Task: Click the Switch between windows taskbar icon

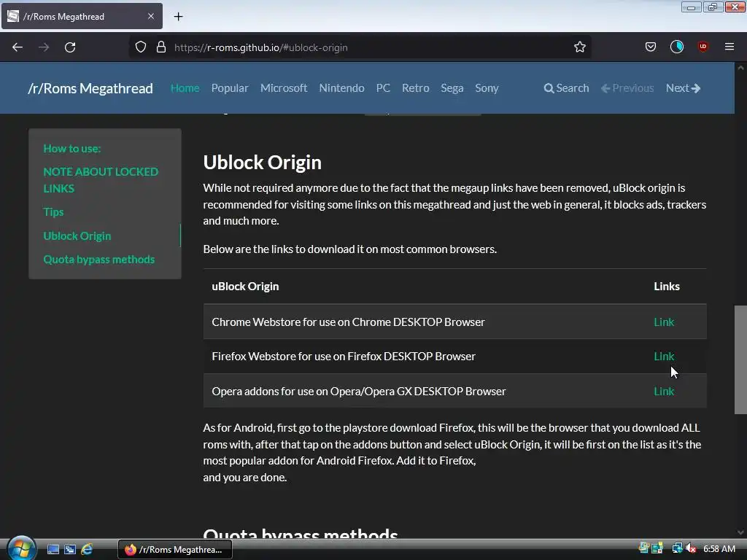Action: click(70, 550)
